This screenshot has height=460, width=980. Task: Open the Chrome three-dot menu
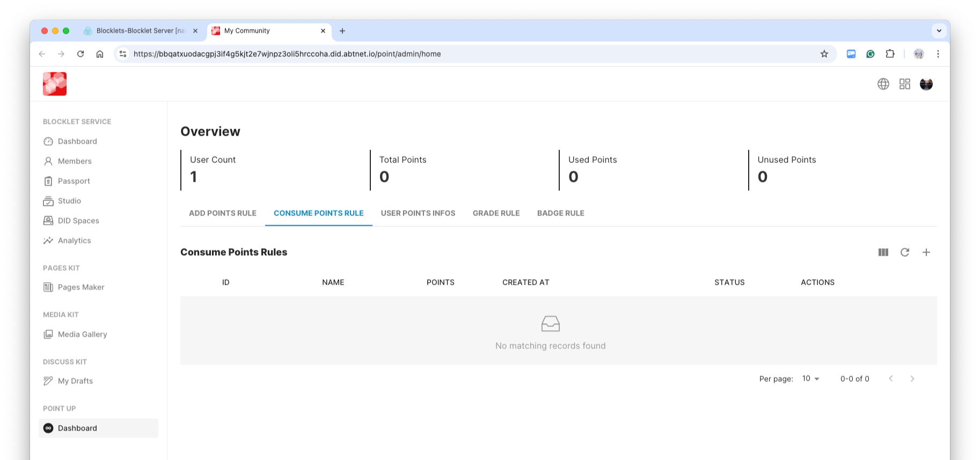click(x=938, y=54)
